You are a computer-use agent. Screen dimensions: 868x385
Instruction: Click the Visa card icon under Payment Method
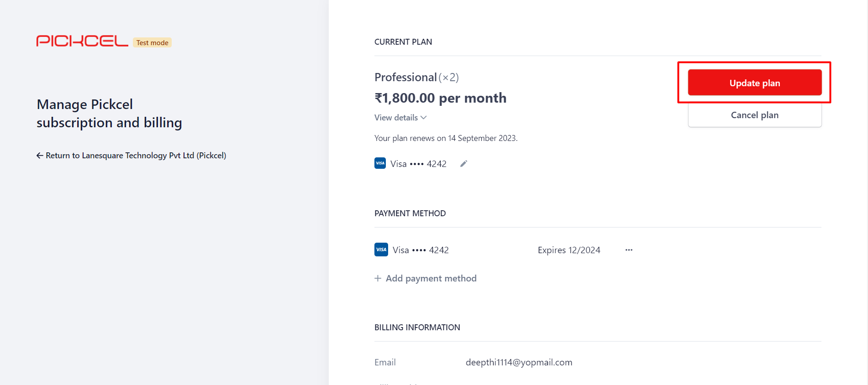pos(381,250)
